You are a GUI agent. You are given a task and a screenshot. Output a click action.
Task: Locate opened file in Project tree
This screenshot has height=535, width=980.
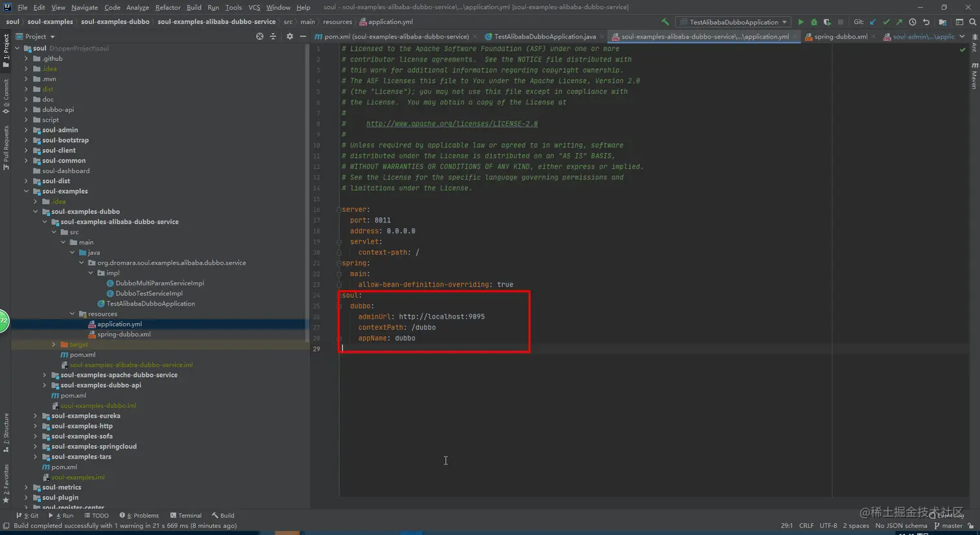pyautogui.click(x=259, y=36)
